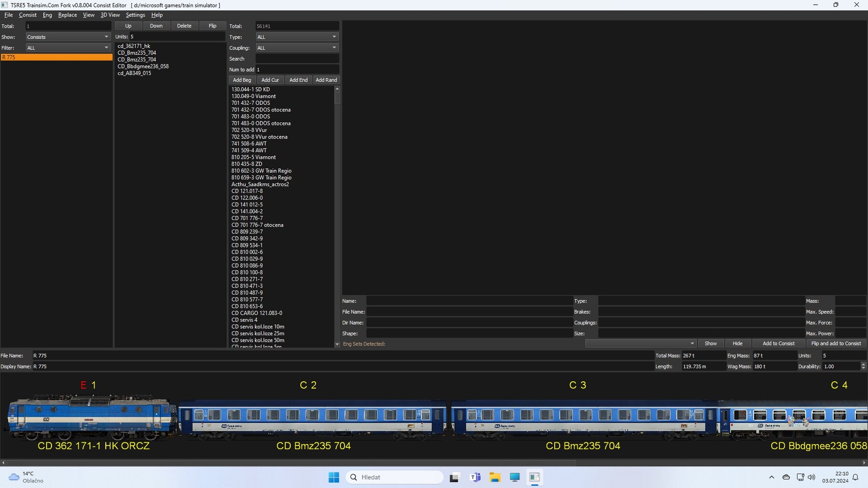The width and height of the screenshot is (868, 488).
Task: Open the notifications bell
Action: [856, 477]
